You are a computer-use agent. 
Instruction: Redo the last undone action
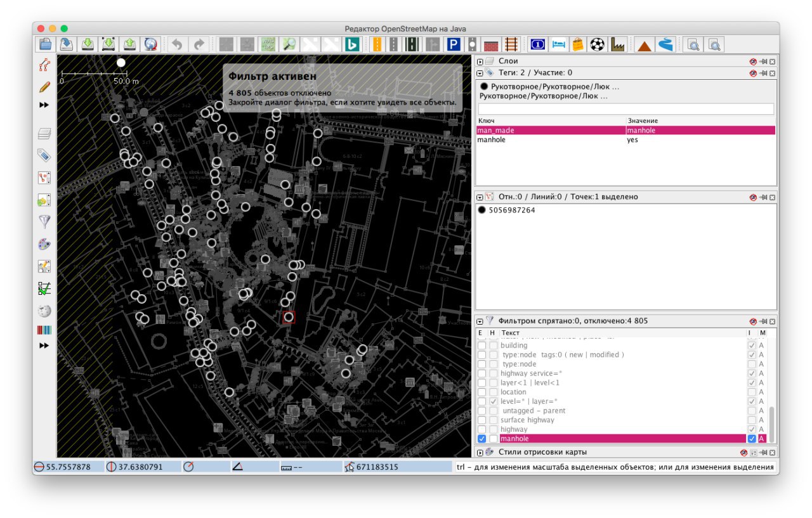tap(199, 44)
